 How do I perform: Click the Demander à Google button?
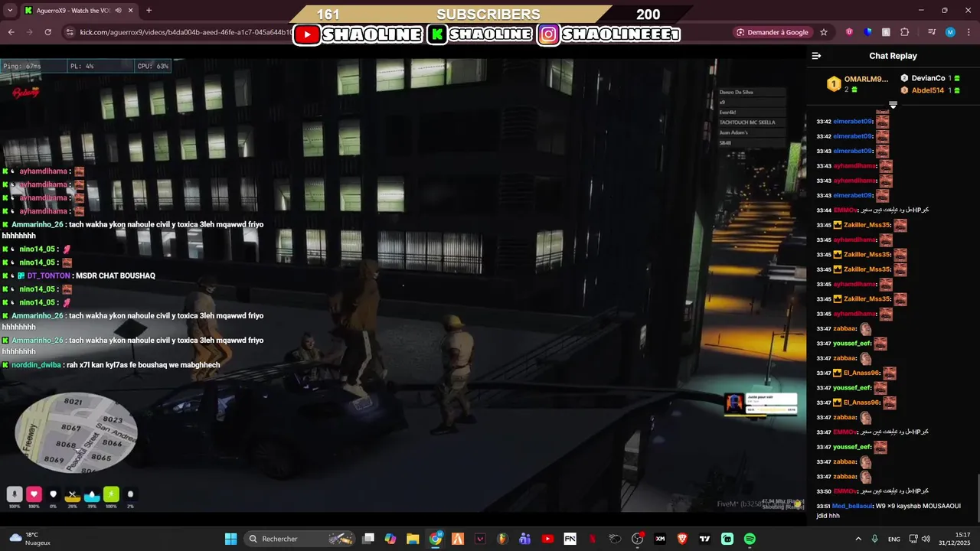[772, 32]
